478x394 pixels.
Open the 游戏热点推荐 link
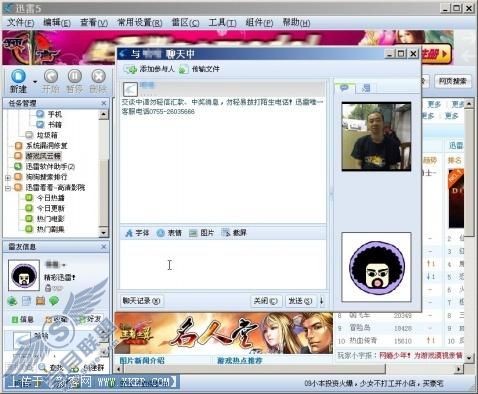click(240, 360)
